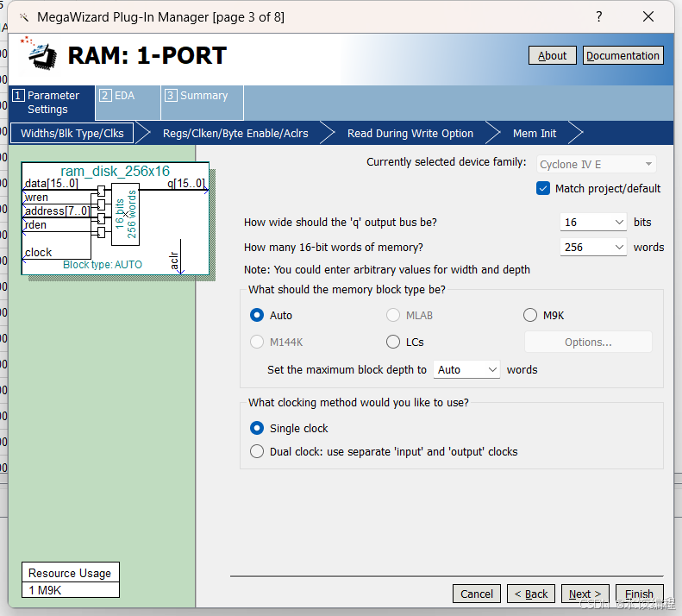The height and width of the screenshot is (616, 682).
Task: Click the Resource Usage label
Action: (x=70, y=573)
